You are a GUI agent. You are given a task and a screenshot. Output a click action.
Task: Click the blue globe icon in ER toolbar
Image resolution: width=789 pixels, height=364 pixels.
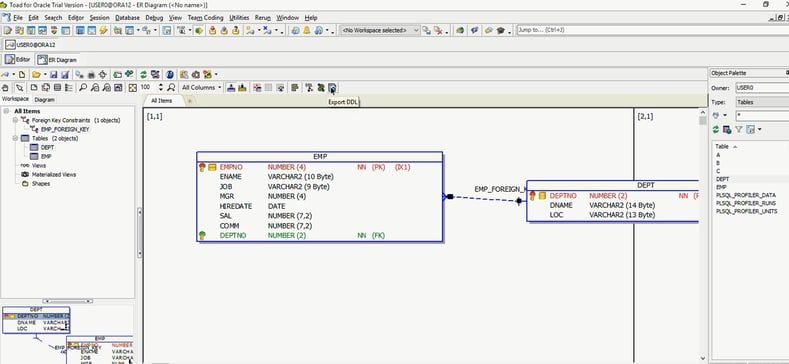coord(170,75)
